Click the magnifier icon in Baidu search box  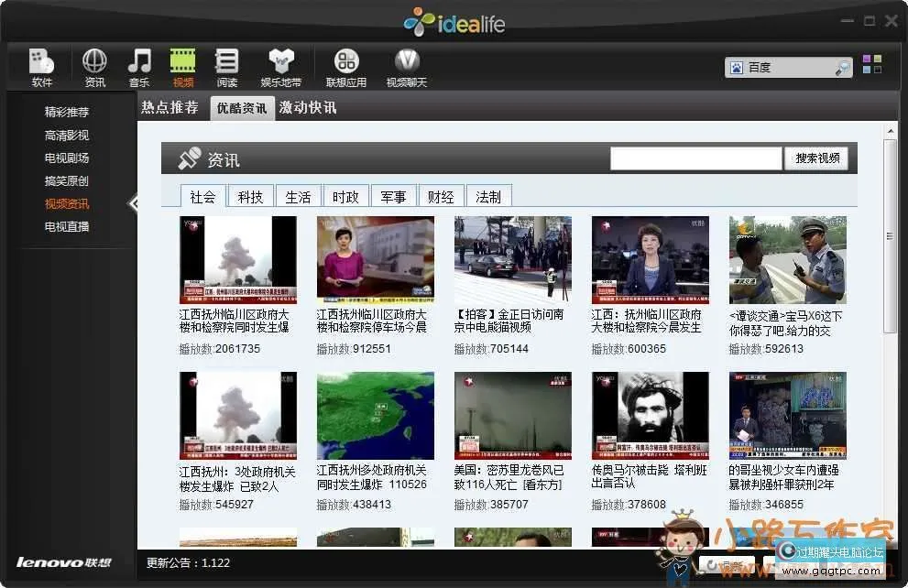841,68
